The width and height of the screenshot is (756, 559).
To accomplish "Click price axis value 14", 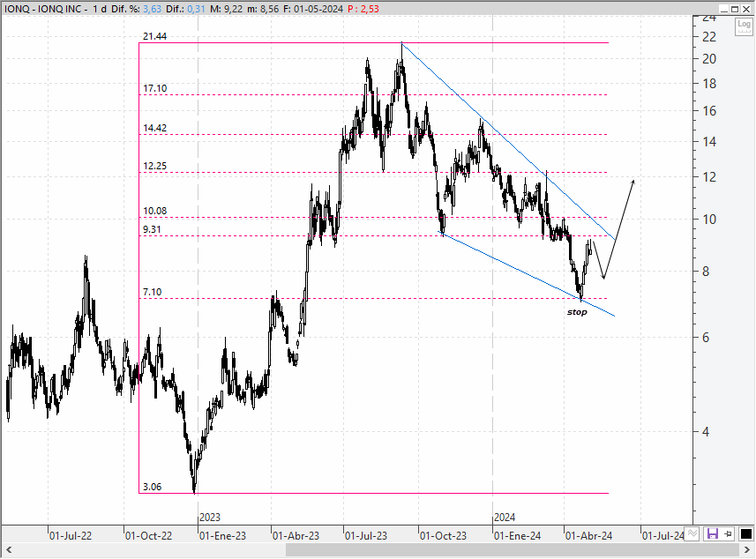I will 709,142.
